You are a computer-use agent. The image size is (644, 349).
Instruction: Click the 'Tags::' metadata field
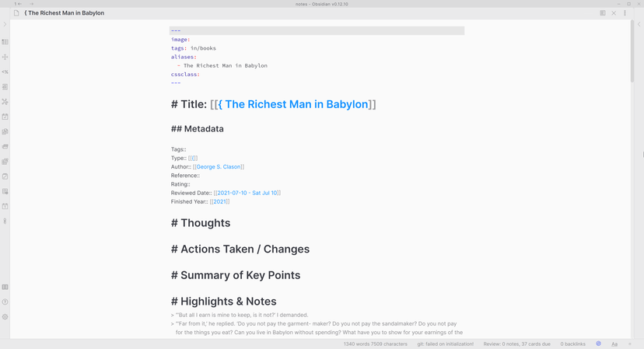[x=178, y=149]
